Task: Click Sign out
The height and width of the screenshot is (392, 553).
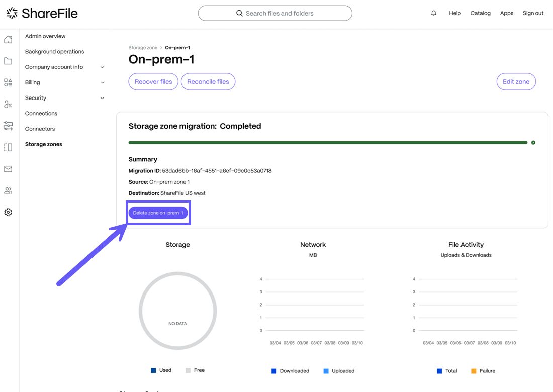Action: pyautogui.click(x=533, y=13)
